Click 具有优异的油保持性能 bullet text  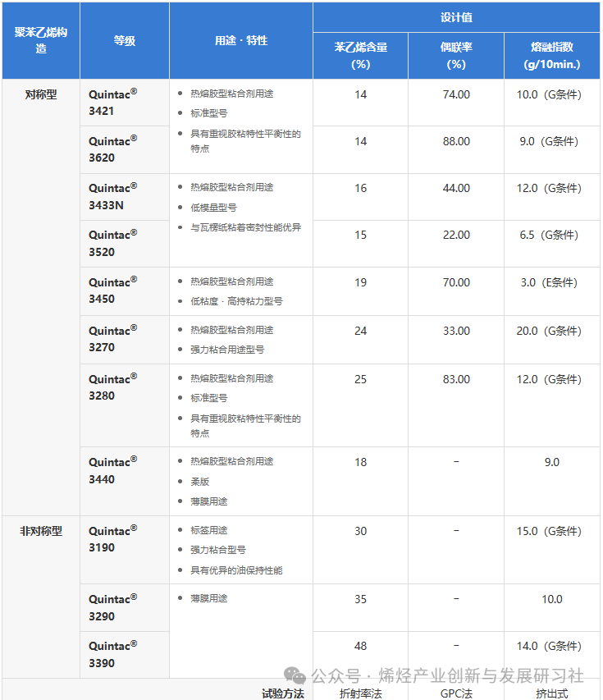tap(236, 570)
